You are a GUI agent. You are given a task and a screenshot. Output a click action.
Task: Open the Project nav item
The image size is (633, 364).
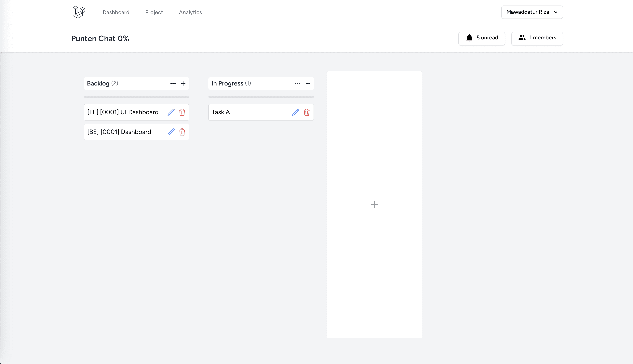tap(154, 12)
